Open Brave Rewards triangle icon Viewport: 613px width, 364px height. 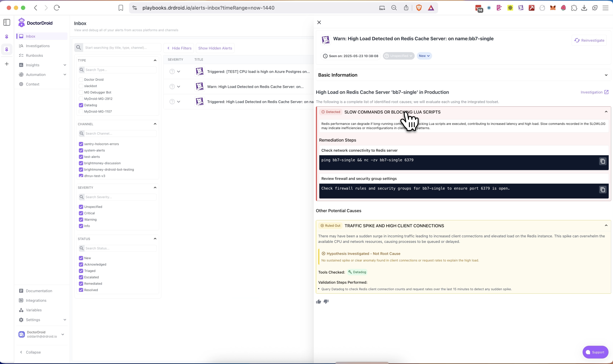coord(431,8)
